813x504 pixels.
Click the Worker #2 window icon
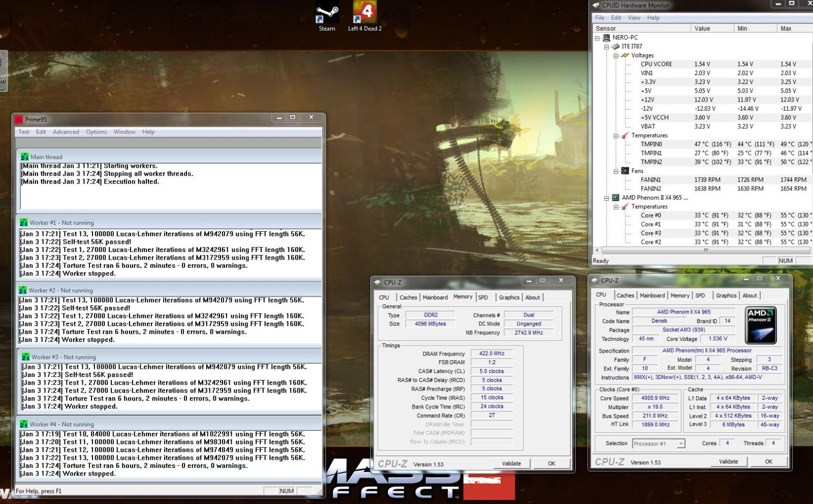click(x=22, y=290)
